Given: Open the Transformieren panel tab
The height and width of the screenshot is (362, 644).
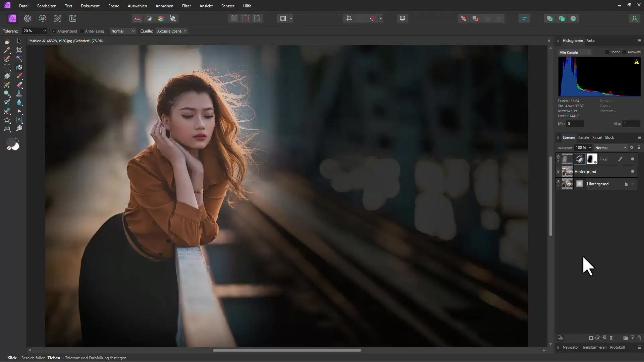Looking at the screenshot, I should (594, 347).
